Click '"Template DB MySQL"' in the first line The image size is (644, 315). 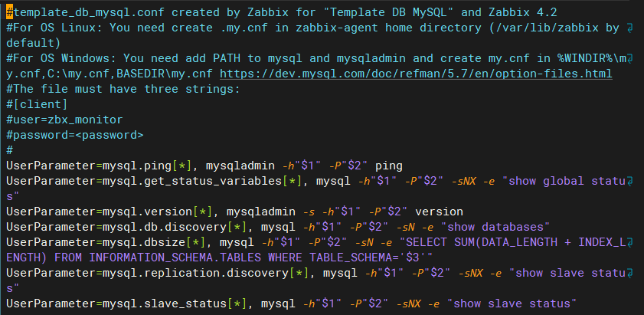[389, 13]
